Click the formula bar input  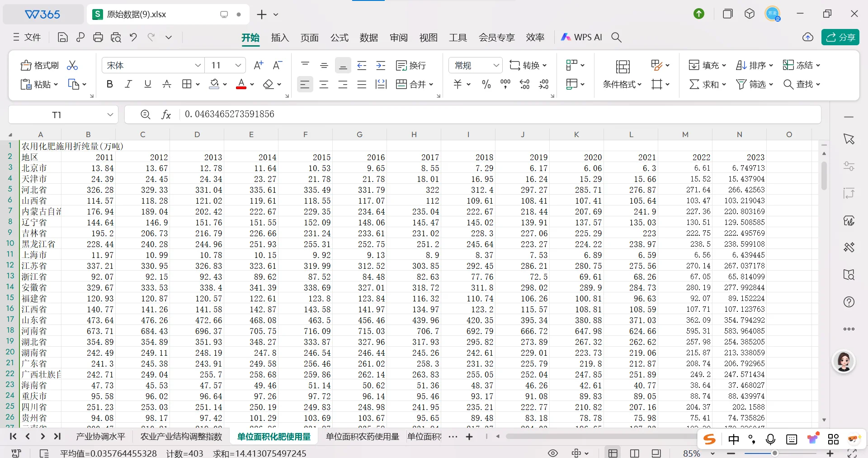[500, 114]
